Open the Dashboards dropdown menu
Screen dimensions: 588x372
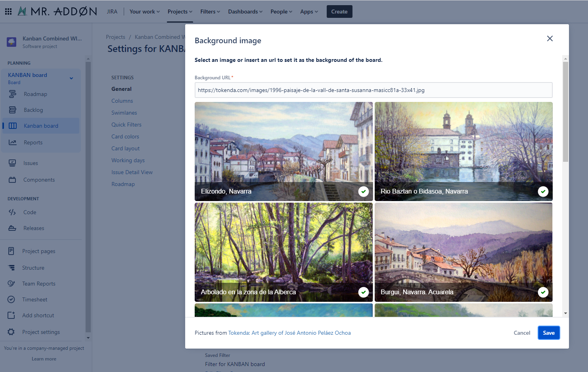(x=245, y=12)
